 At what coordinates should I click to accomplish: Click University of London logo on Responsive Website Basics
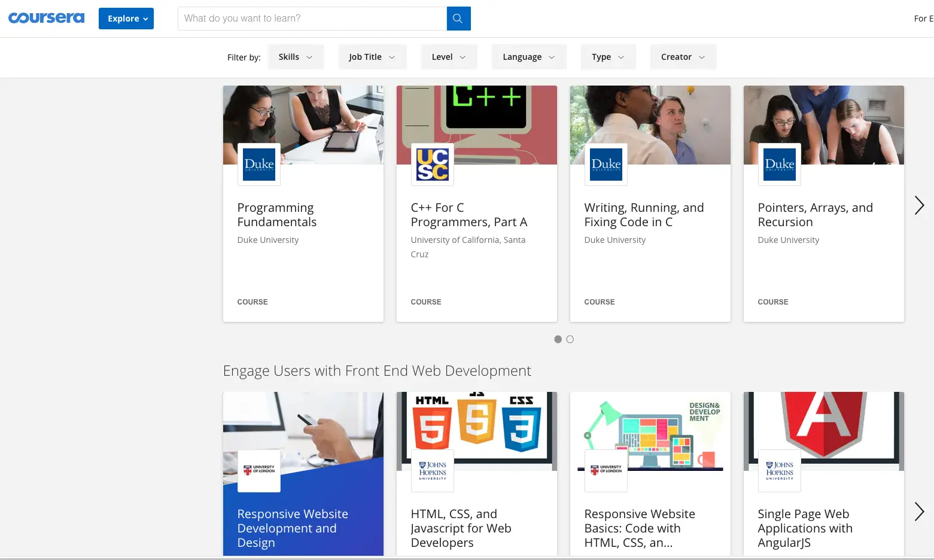[606, 471]
